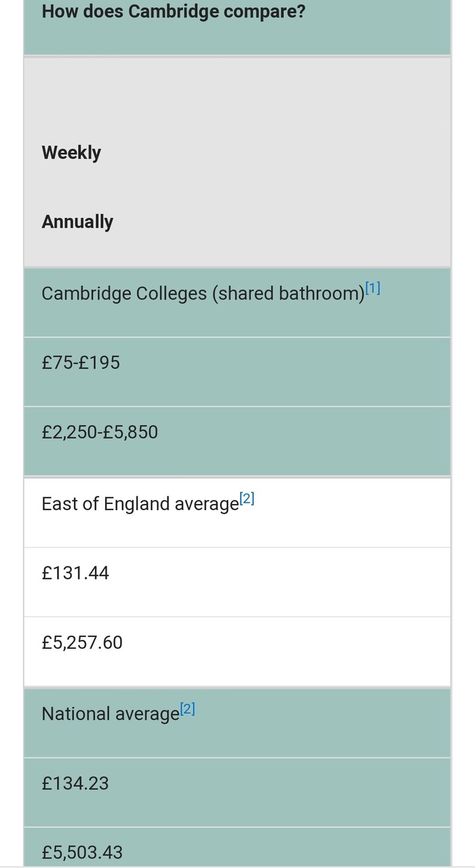Click the £75-£195 weekly price cell

(81, 363)
